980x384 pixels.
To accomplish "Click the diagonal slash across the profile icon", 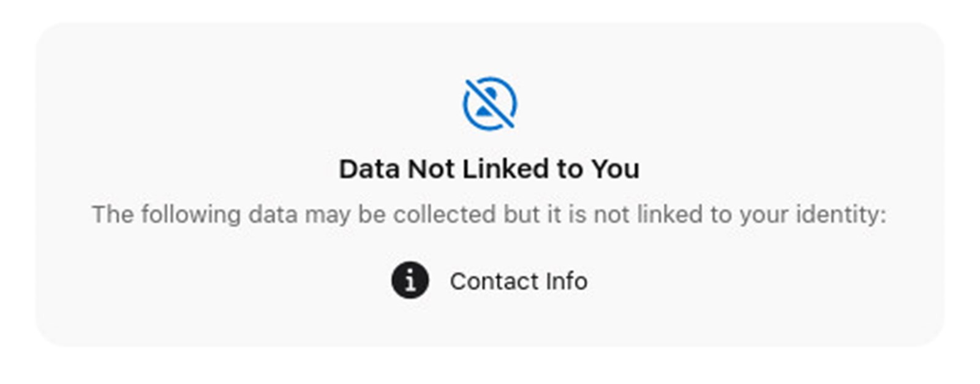I will [x=489, y=103].
